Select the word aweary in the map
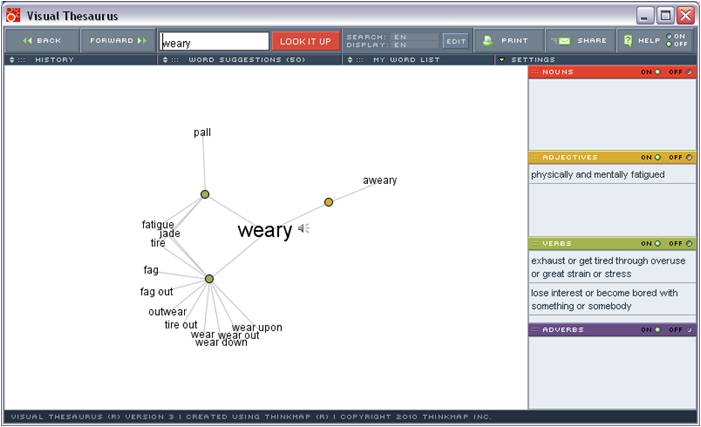This screenshot has height=427, width=701. click(x=379, y=181)
